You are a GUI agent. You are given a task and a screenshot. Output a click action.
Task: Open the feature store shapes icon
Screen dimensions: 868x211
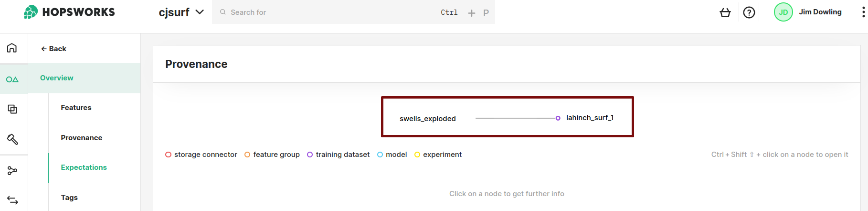tap(12, 79)
